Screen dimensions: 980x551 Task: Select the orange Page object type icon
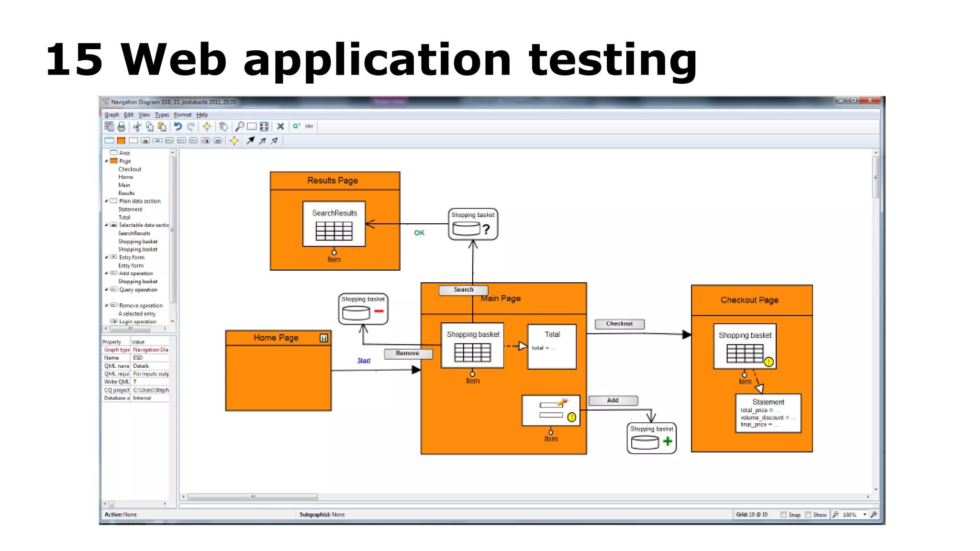pos(122,141)
